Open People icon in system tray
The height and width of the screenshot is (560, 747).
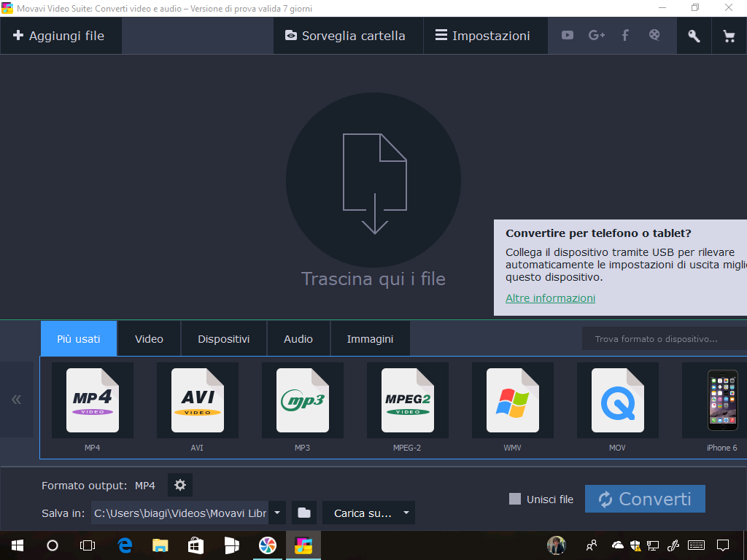(592, 545)
